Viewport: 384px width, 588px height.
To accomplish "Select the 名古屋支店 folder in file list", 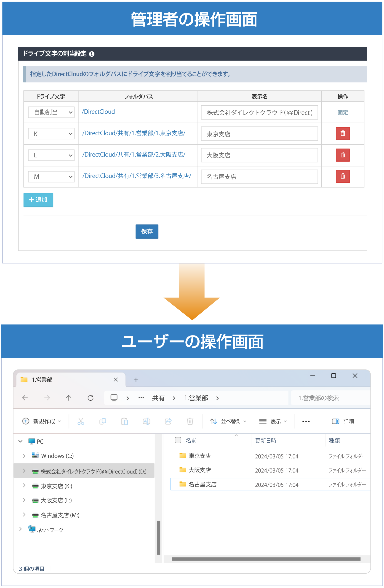I will (270, 484).
